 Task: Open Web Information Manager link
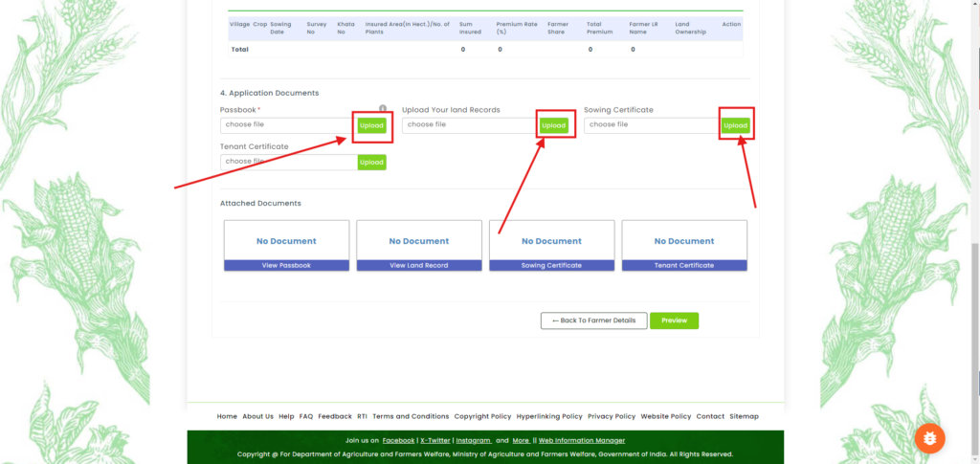pyautogui.click(x=582, y=441)
